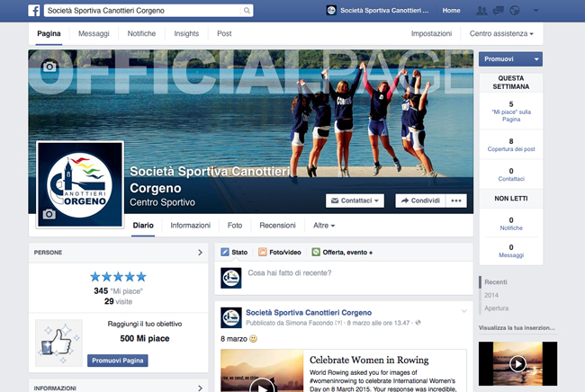Expand the Persone section arrow
The width and height of the screenshot is (585, 392).
pyautogui.click(x=200, y=253)
